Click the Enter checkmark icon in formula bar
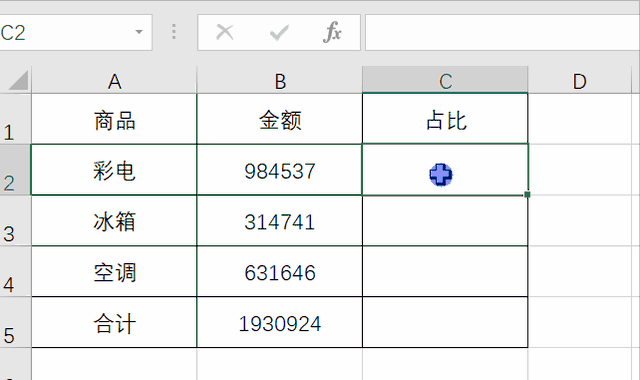This screenshot has height=380, width=640. pos(279,32)
